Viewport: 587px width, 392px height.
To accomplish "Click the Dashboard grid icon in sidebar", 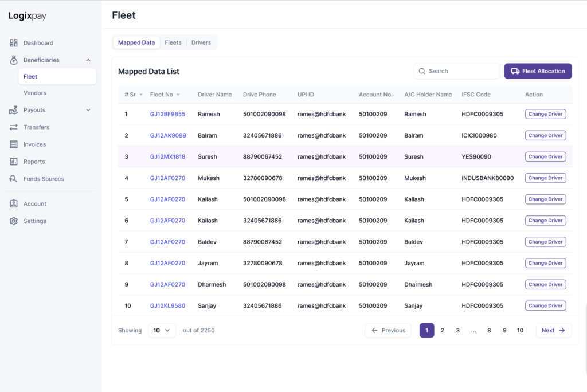I will click(14, 43).
